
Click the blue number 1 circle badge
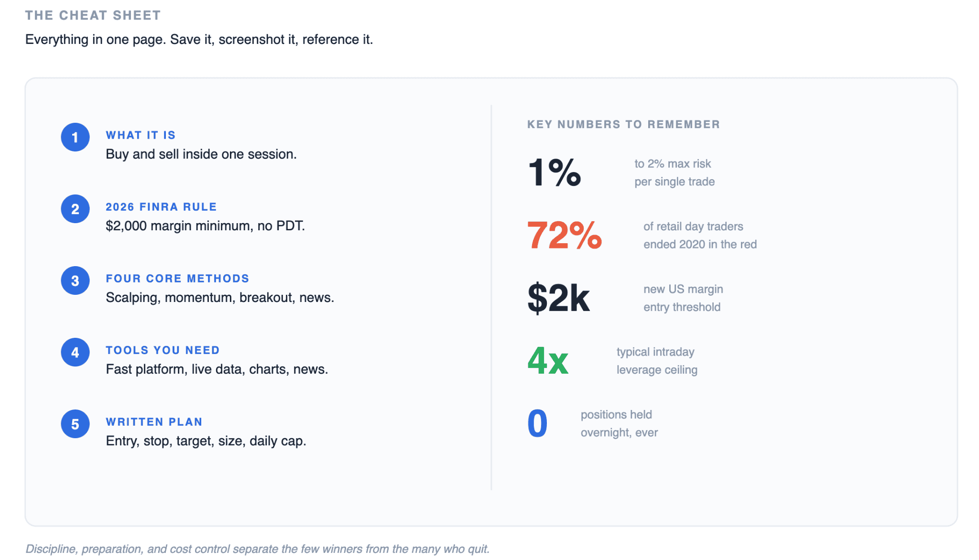(75, 137)
